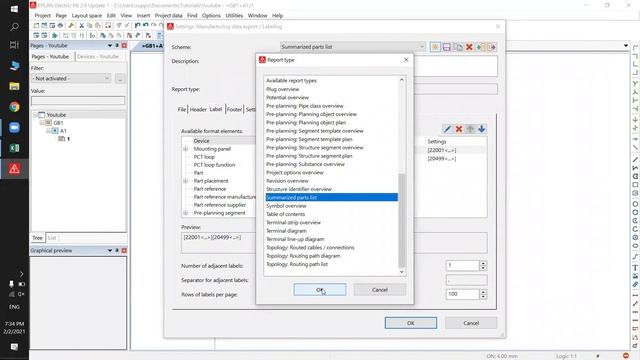Open Graphical preview panel menu arrow
640x360 pixels.
[110, 250]
